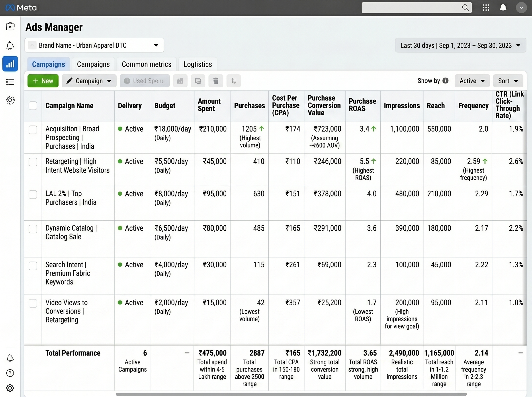The height and width of the screenshot is (397, 532).
Task: Check the Dynamic Catalog row
Action: 33,229
